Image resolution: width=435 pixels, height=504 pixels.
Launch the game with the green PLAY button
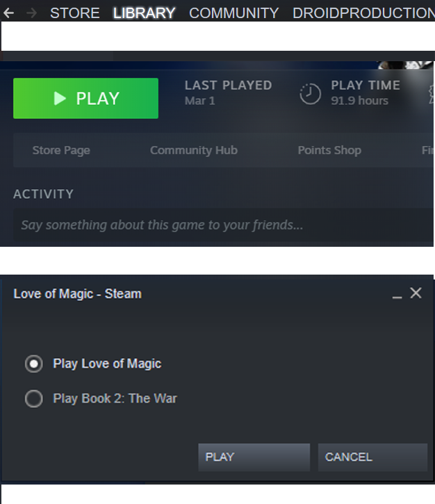point(85,98)
